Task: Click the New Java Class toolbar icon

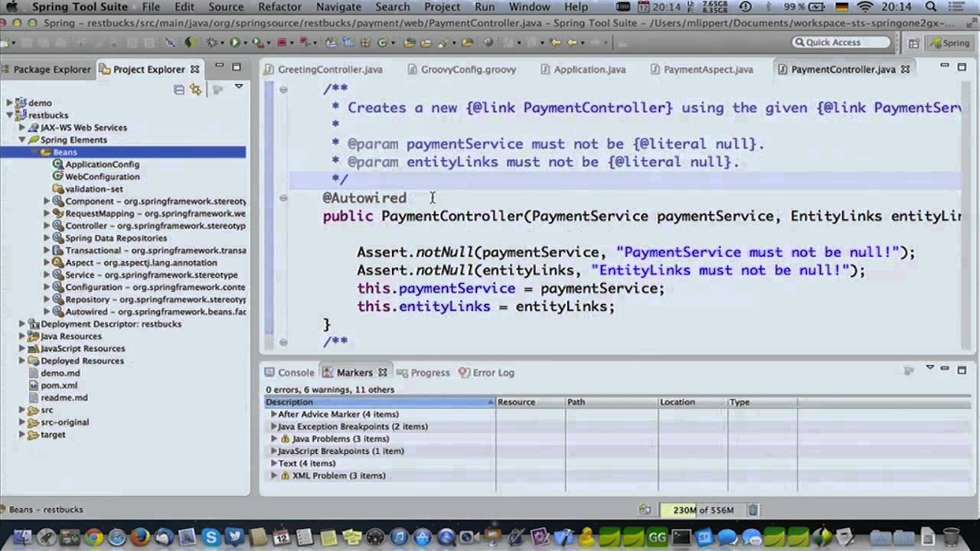Action: pos(382,42)
